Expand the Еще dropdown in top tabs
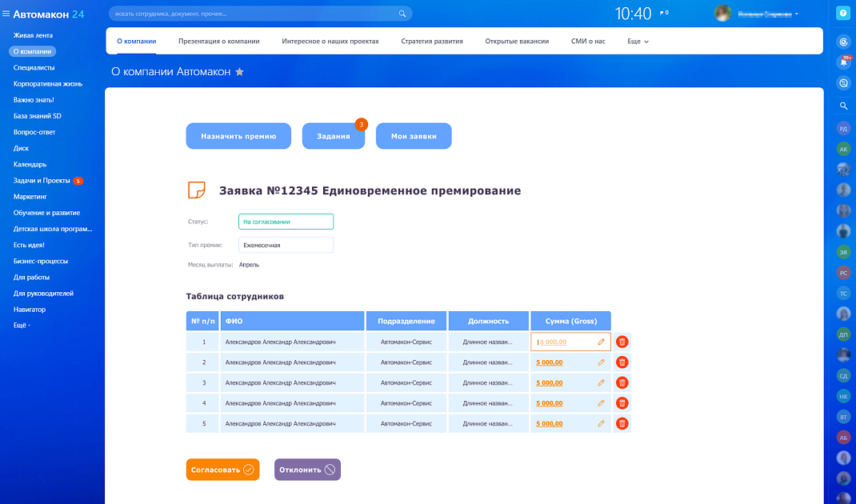856x504 pixels. 638,41
